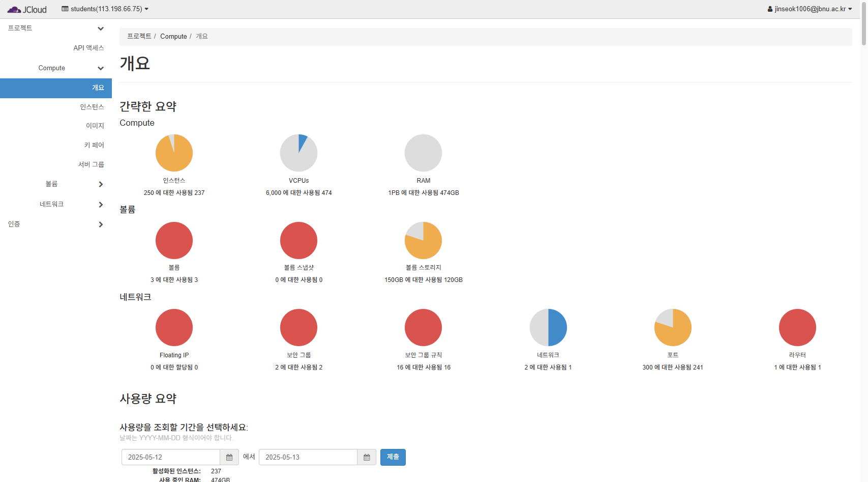Click the 인스턴스 usage pie chart
Viewport: 868px width, 482px height.
pos(174,153)
